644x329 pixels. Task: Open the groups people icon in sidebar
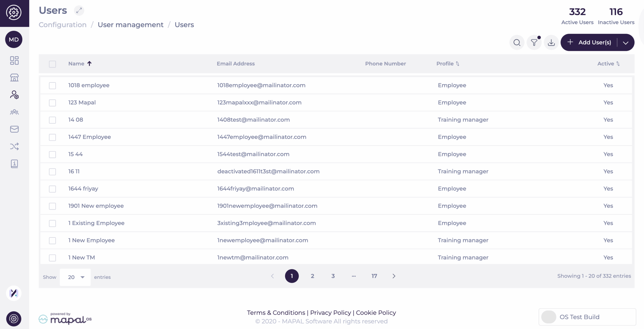point(14,112)
